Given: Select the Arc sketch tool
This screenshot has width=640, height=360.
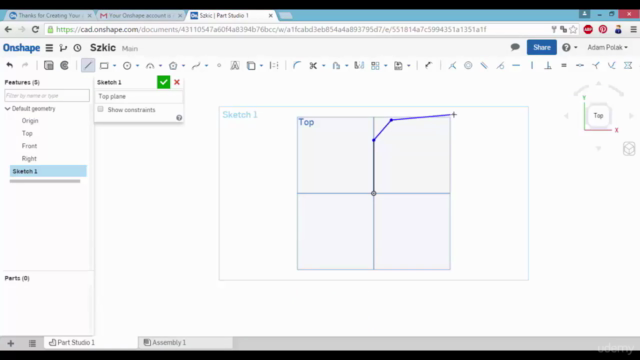Looking at the screenshot, I should pos(150,65).
